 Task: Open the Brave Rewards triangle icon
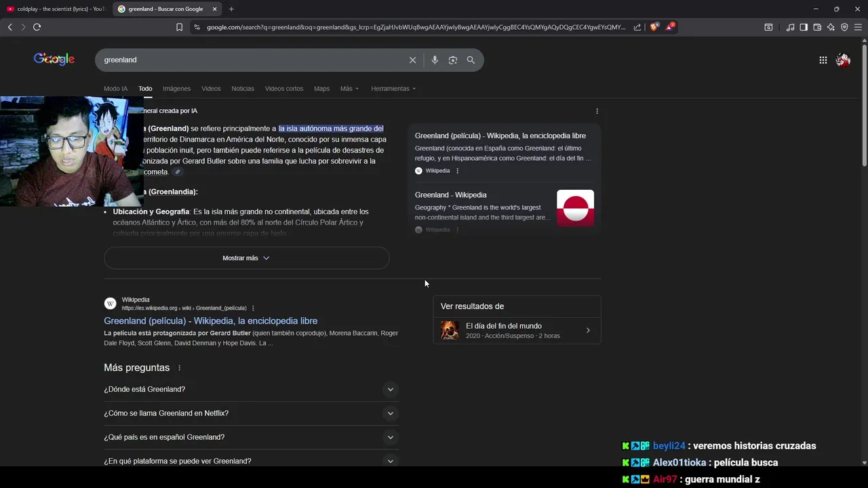pos(670,26)
